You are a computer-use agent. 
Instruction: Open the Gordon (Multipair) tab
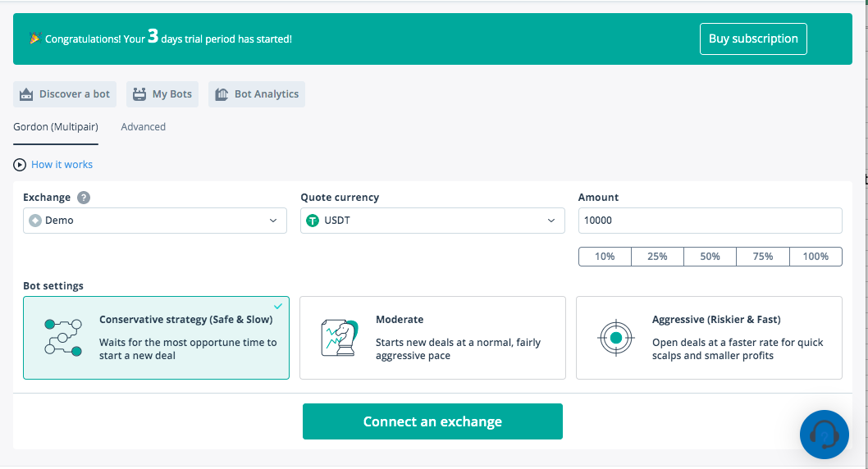click(x=56, y=126)
